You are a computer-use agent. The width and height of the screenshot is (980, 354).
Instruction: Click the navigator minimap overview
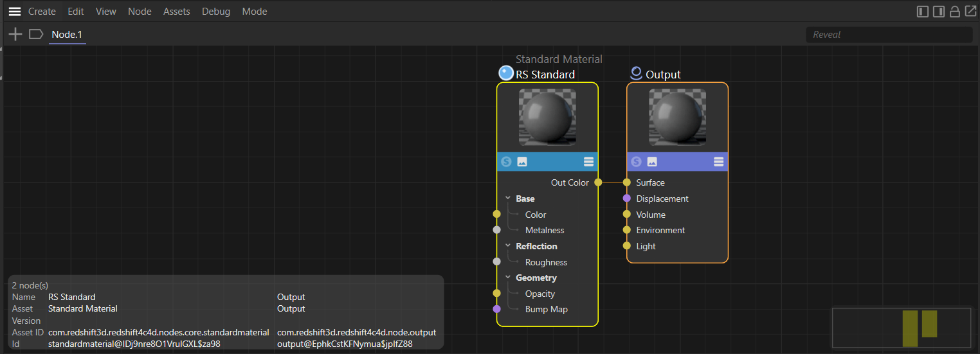(x=902, y=328)
